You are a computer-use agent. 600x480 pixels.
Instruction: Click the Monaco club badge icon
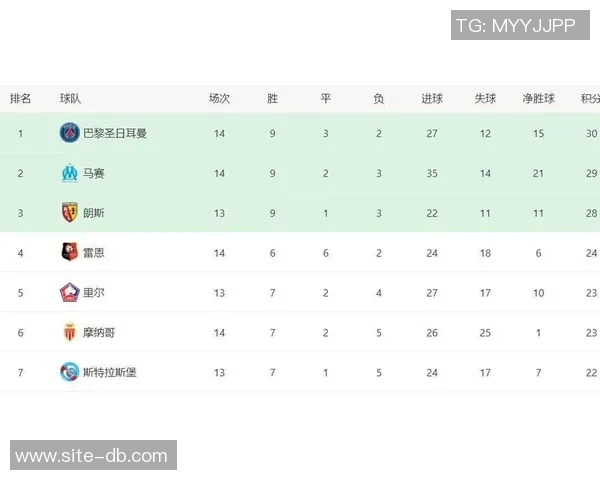tap(69, 332)
